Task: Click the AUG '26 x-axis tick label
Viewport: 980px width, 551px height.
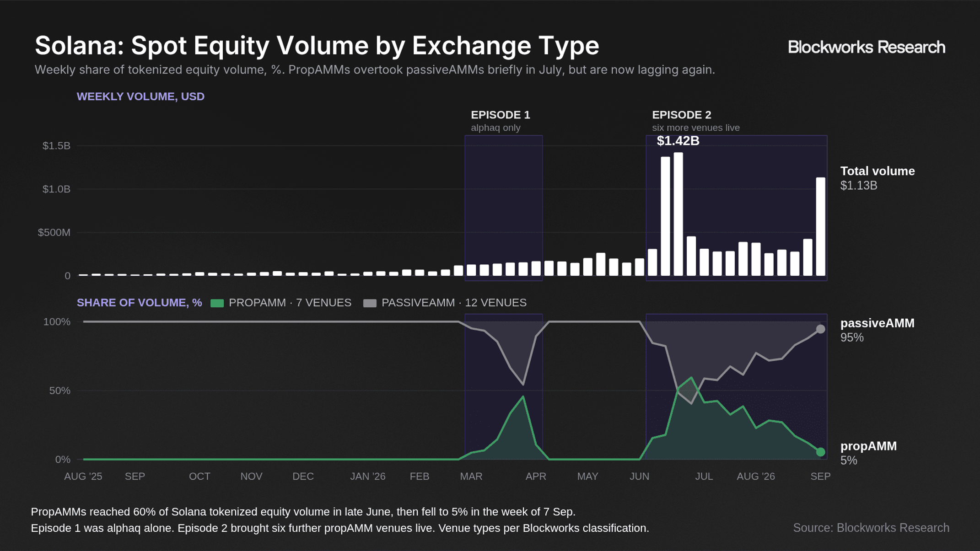Action: (x=756, y=476)
